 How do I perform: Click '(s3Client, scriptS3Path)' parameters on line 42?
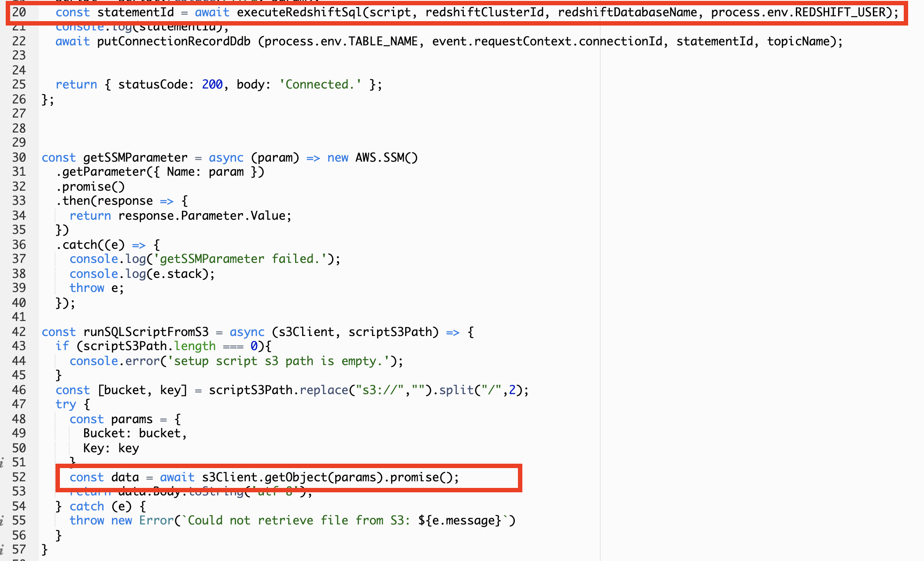coord(355,332)
